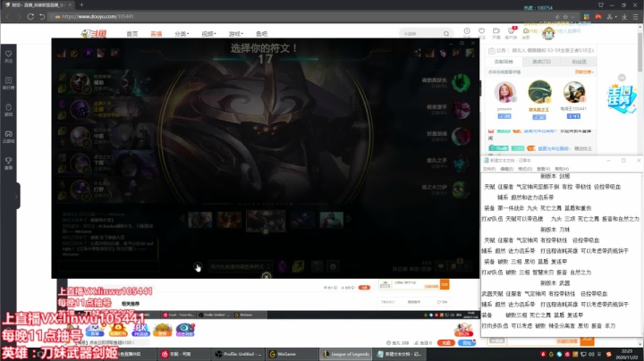Open 云游戏 gamepad icon in sidebar
Image resolution: width=644 pixels, height=361 pixels.
tap(9, 137)
